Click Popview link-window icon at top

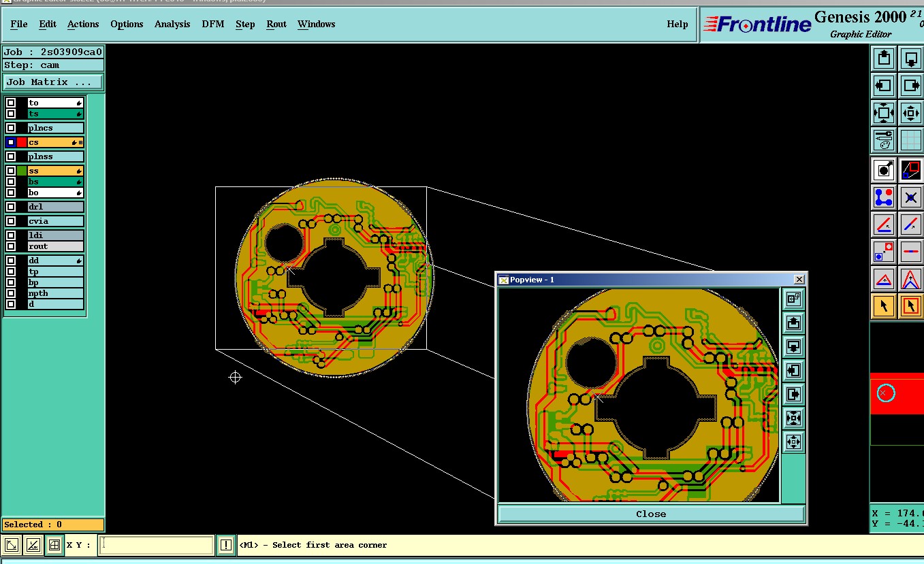click(793, 299)
